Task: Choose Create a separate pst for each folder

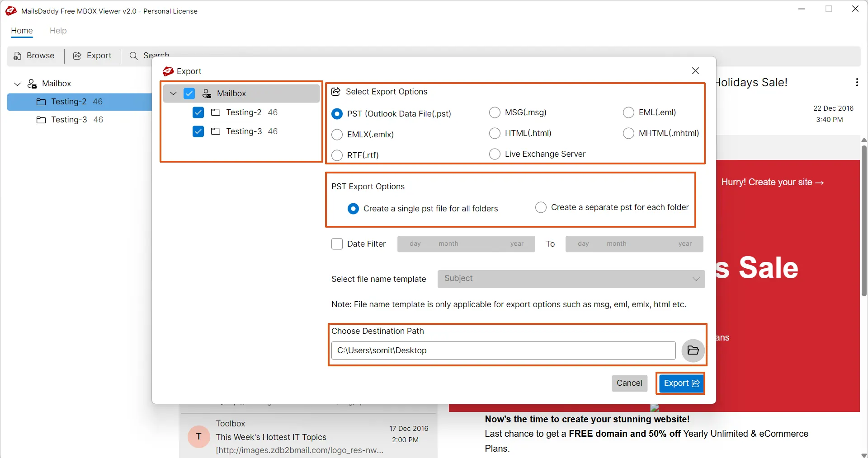Action: pyautogui.click(x=541, y=207)
